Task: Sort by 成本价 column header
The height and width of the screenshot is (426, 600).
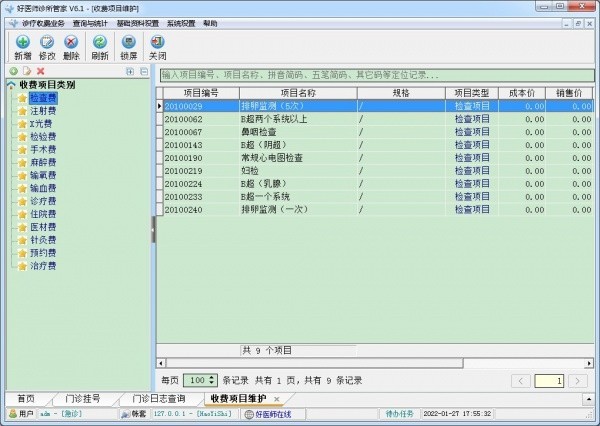Action: (x=522, y=93)
